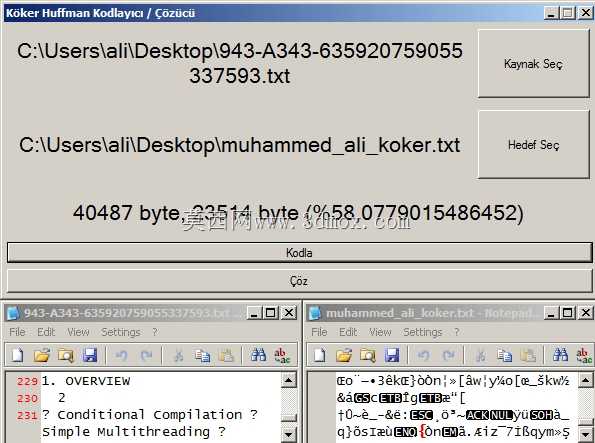Save icon in muhammed_ali_koker.txt window
This screenshot has height=443, width=595.
pos(392,355)
